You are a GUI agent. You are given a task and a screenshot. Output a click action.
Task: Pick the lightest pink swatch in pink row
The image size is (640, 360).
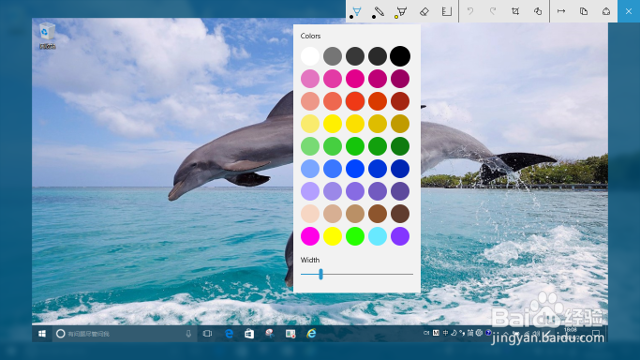[310, 79]
